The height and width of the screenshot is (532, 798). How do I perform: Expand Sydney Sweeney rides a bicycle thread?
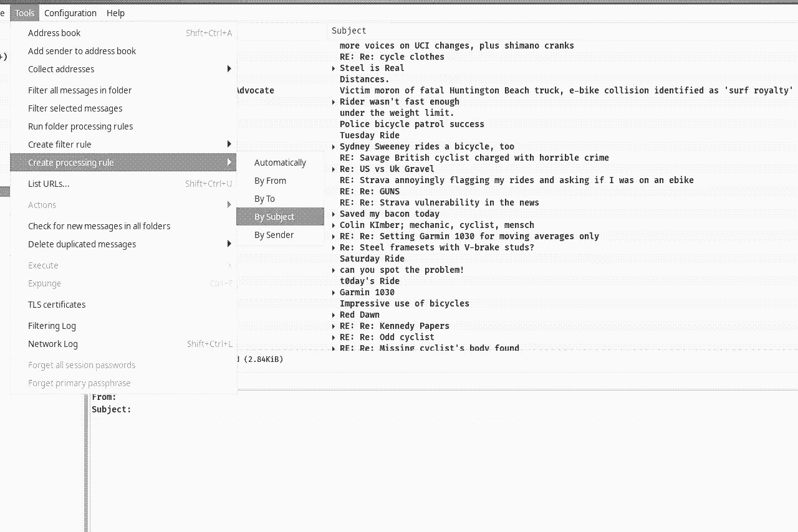(x=334, y=146)
